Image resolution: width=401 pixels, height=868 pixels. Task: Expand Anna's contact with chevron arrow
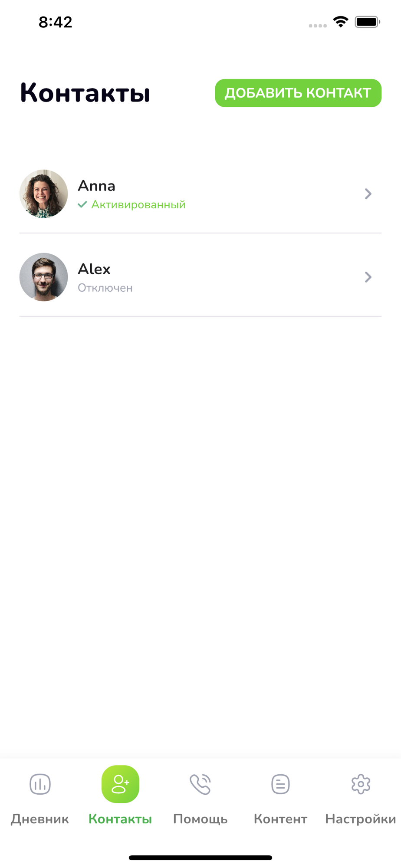point(368,194)
